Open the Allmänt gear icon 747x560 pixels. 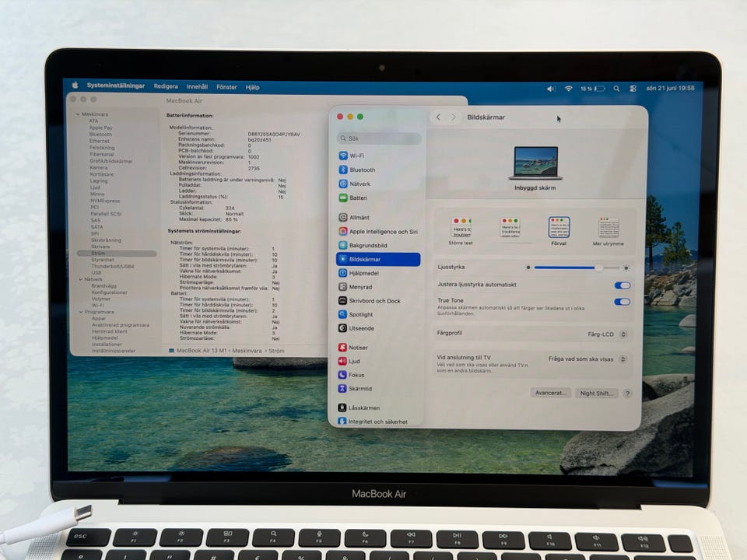(343, 217)
